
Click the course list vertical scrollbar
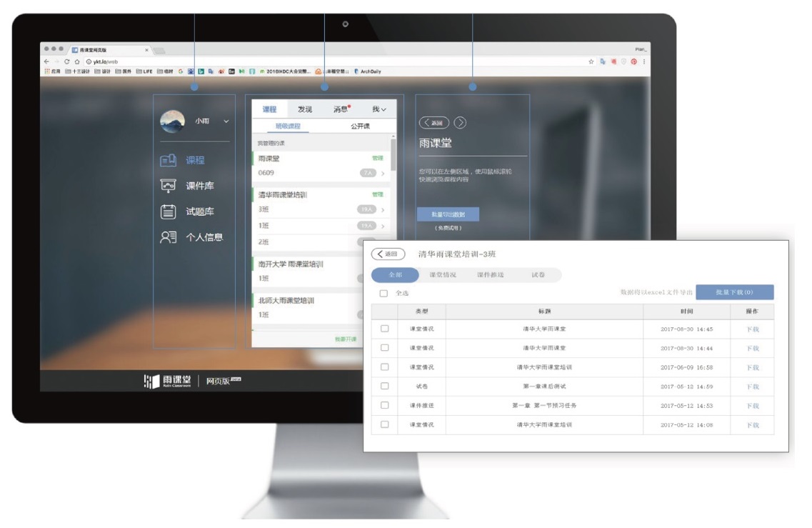394,154
